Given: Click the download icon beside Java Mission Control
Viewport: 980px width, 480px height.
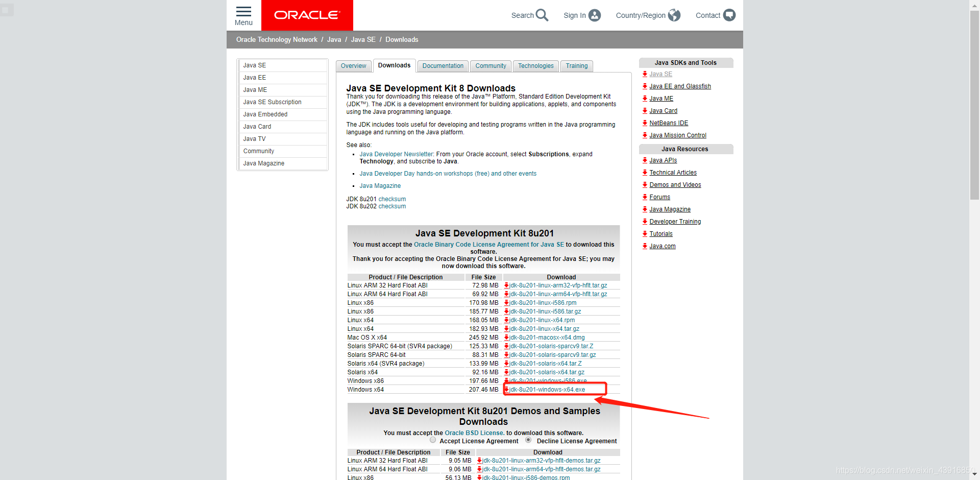Looking at the screenshot, I should coord(645,135).
